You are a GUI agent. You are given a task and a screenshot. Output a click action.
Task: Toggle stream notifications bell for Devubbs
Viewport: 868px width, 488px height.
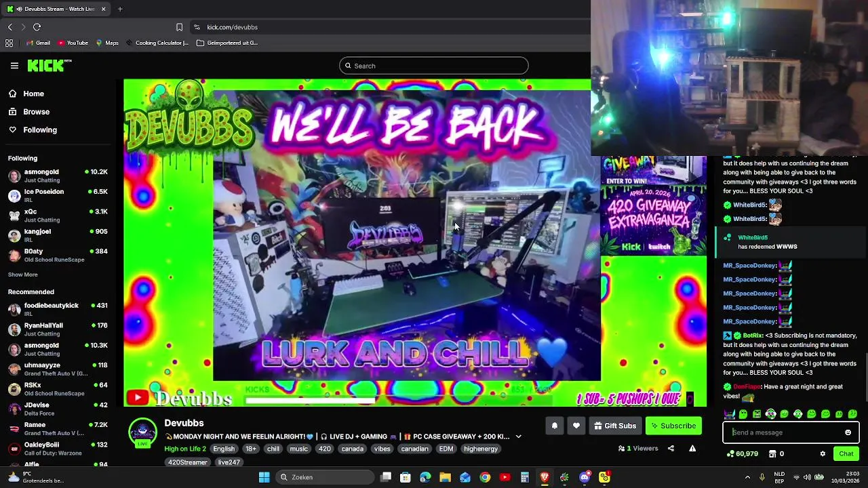(x=554, y=426)
